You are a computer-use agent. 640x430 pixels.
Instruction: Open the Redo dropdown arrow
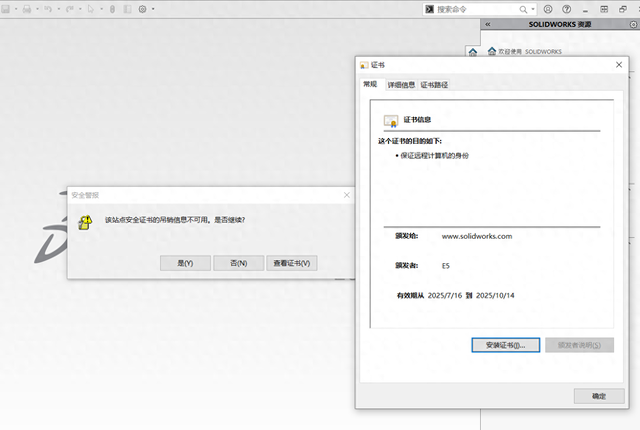pyautogui.click(x=80, y=9)
